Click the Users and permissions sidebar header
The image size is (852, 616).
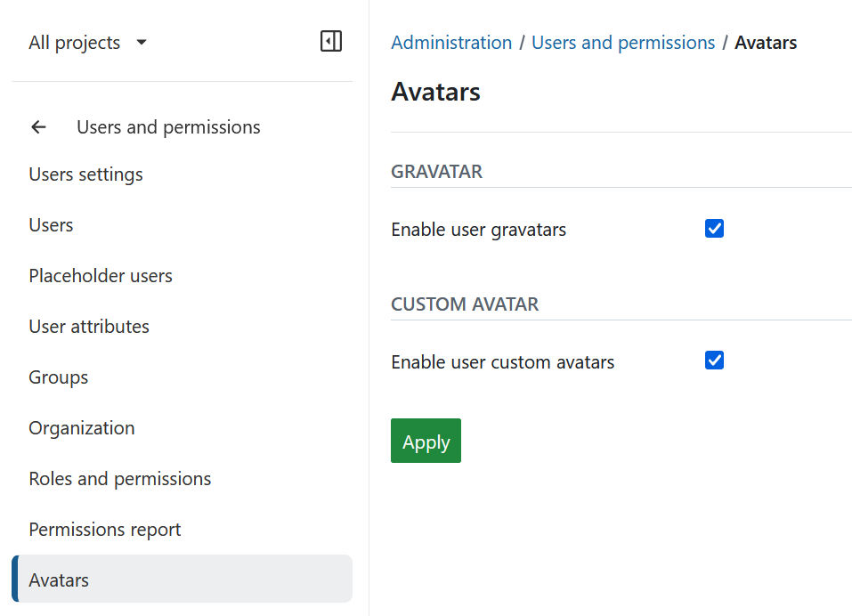[168, 127]
